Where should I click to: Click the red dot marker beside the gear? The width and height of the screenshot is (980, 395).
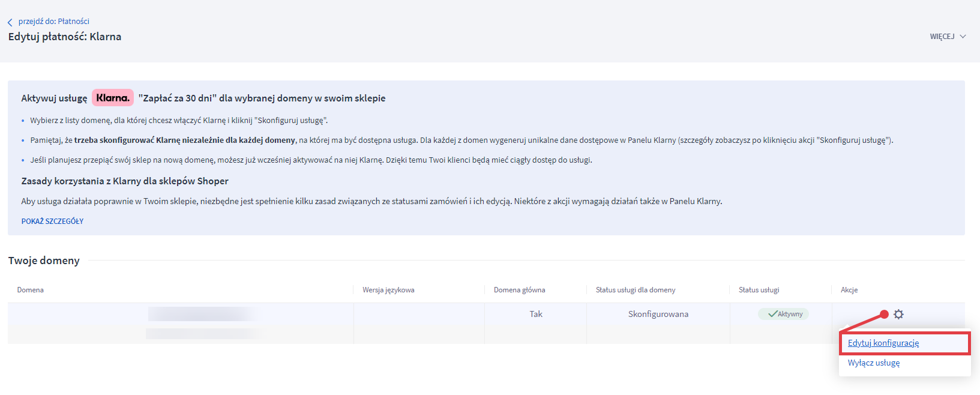[x=884, y=314]
